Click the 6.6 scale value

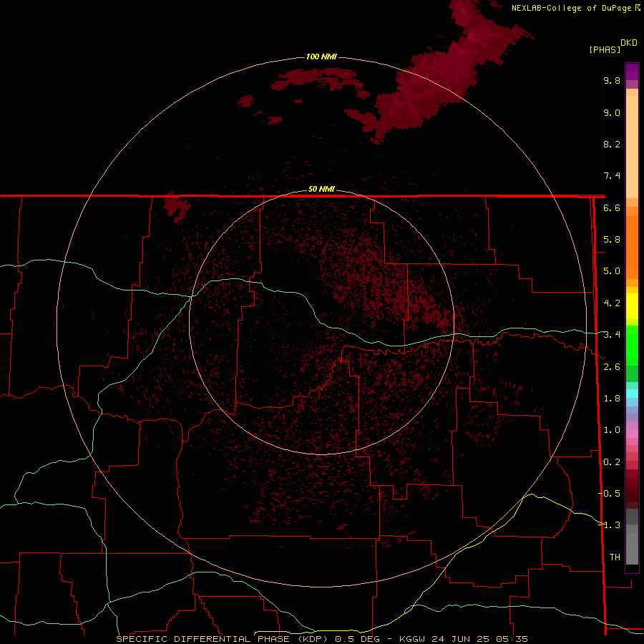pos(612,208)
